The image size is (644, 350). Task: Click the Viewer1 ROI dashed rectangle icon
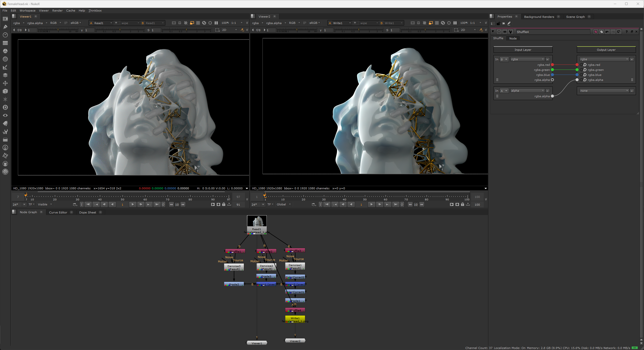(217, 30)
